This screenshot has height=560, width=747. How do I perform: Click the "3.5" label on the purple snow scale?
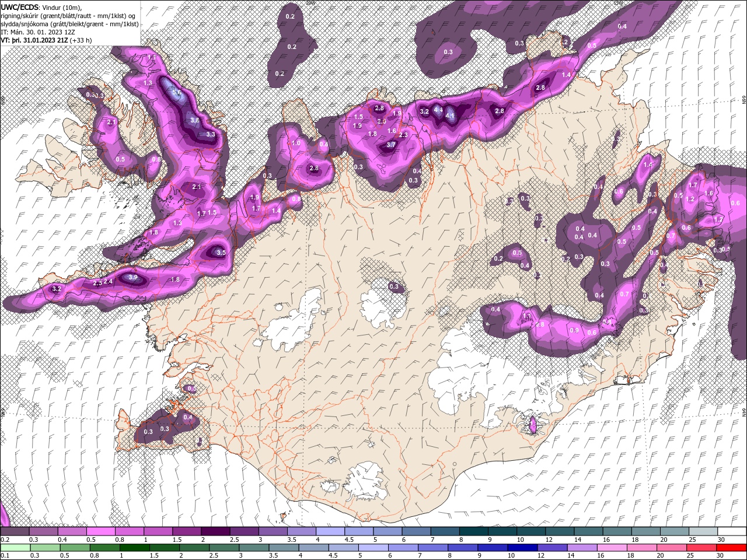[292, 540]
